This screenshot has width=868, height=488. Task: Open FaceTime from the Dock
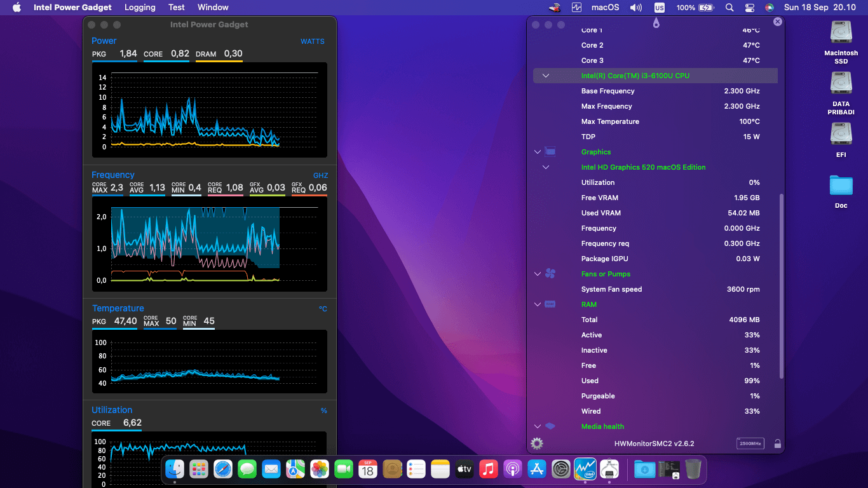point(344,470)
